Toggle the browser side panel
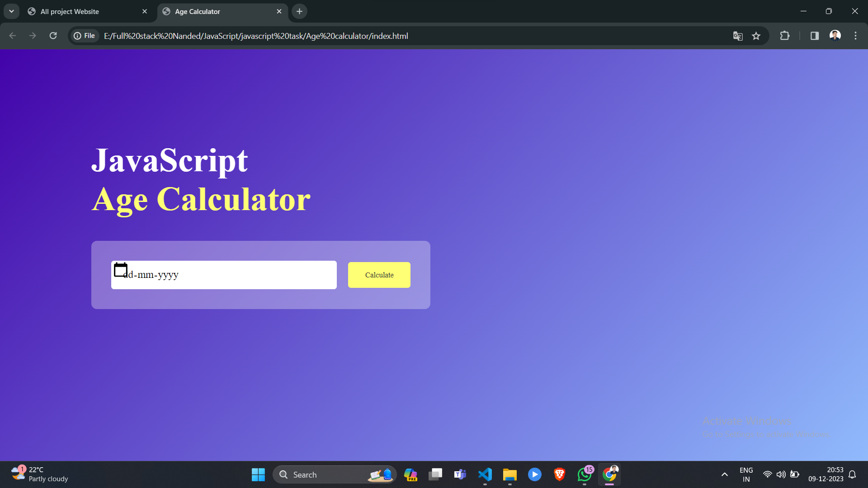 pos(815,36)
